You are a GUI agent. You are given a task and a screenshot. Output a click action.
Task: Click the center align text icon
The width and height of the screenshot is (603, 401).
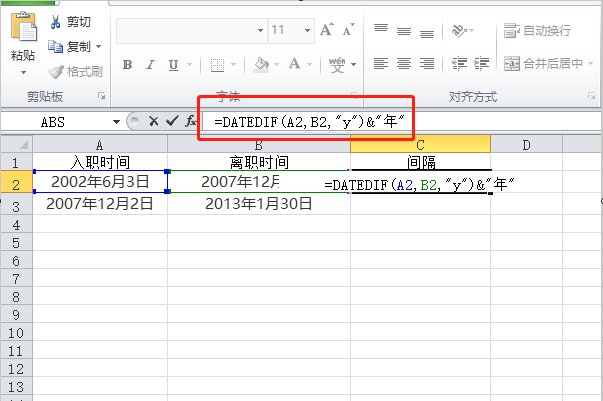pyautogui.click(x=404, y=64)
